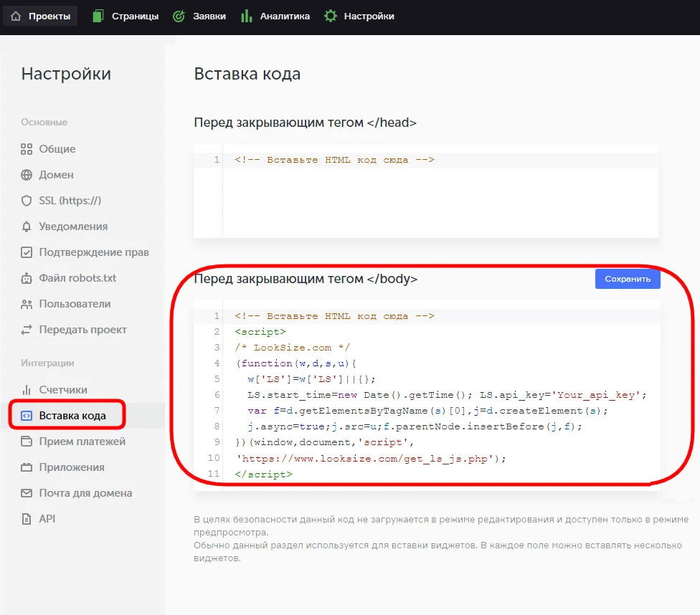This screenshot has width=700, height=615.
Task: Click the home icon beside Проекты
Action: [x=16, y=16]
